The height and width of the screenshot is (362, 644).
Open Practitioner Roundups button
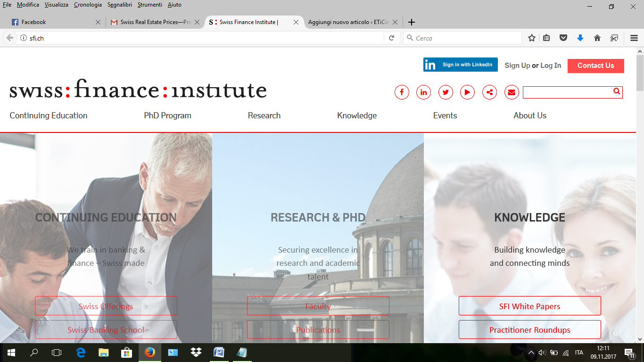(x=530, y=330)
